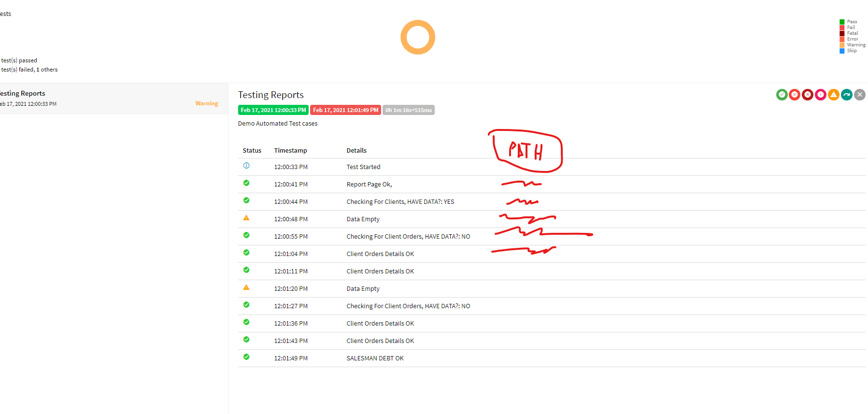Click warning icon on 12:01:20 PM row

(246, 287)
